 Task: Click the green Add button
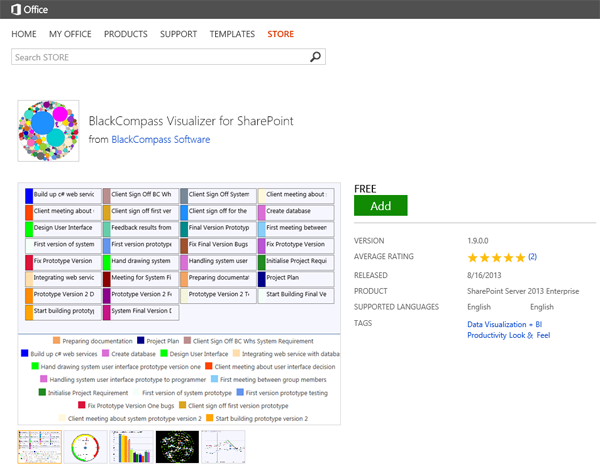(x=380, y=205)
